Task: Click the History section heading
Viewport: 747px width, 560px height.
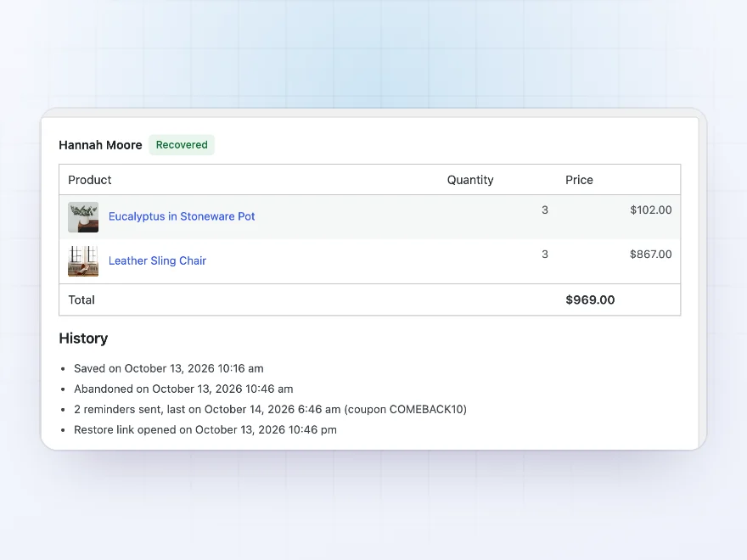Action: [x=83, y=338]
